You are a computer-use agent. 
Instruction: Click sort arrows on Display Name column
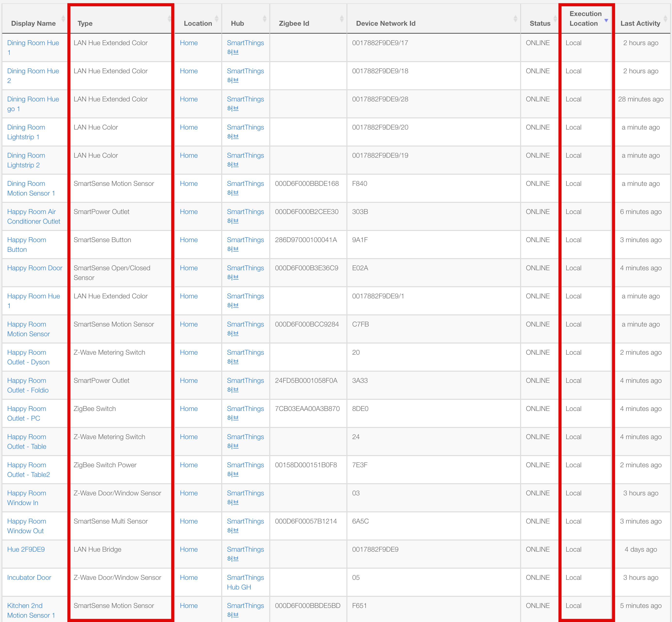63,19
